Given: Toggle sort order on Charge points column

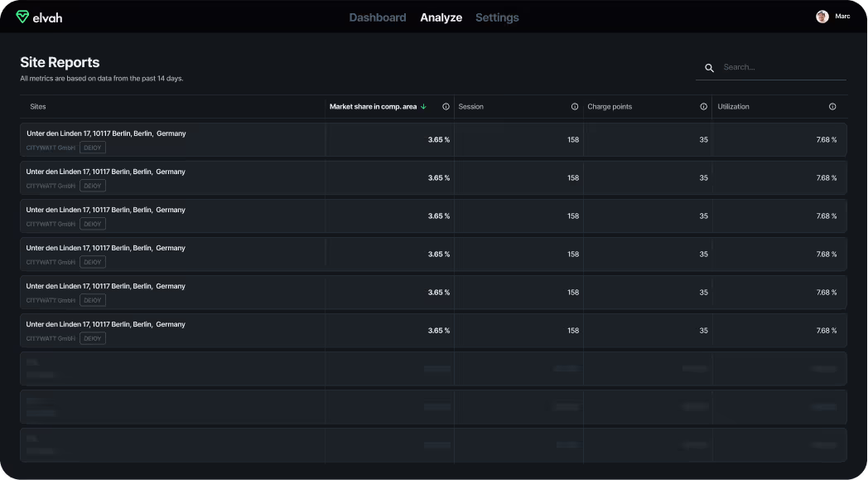Looking at the screenshot, I should click(x=609, y=106).
